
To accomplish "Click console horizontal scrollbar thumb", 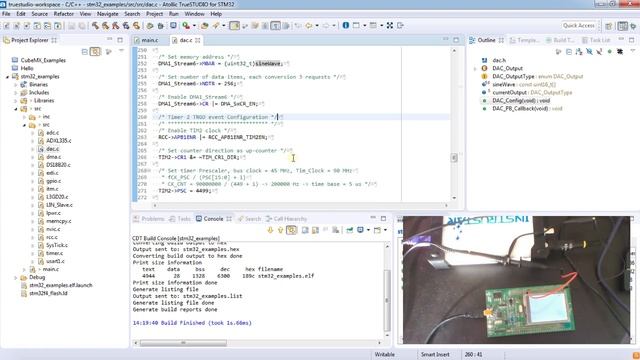I will (x=183, y=343).
